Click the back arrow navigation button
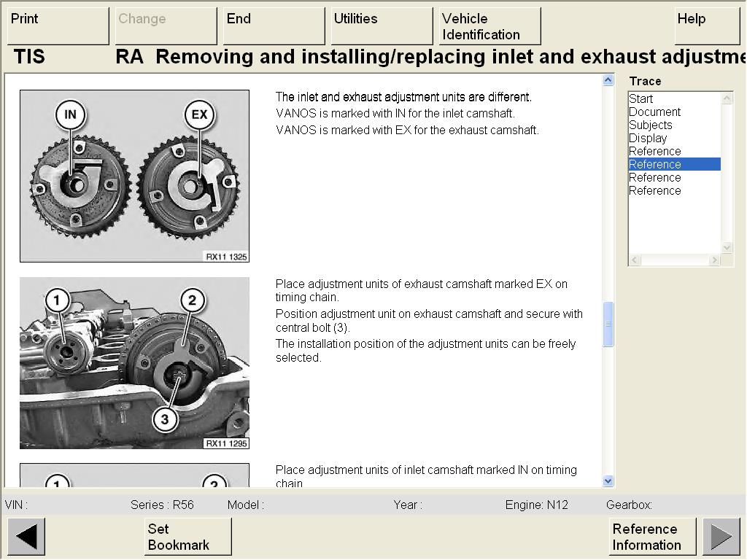Viewport: 747px width, 560px height. [x=26, y=537]
